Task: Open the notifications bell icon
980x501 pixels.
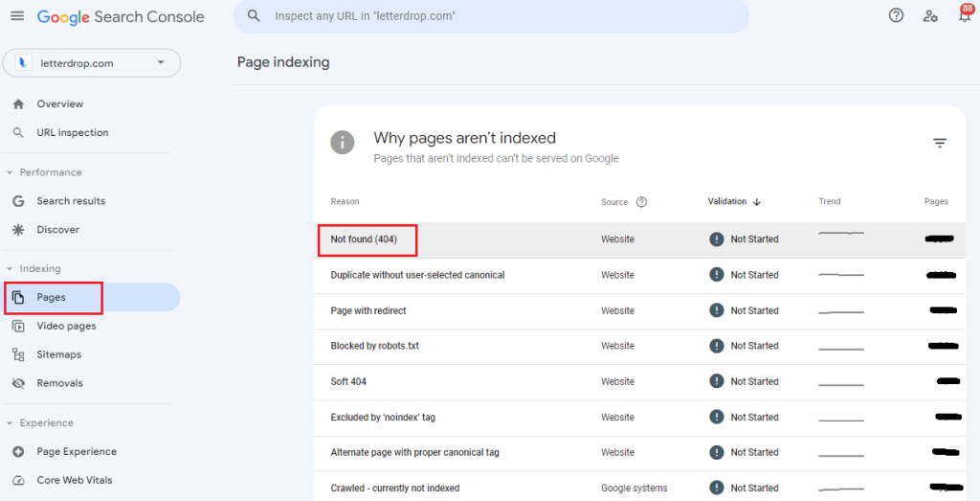Action: click(964, 15)
